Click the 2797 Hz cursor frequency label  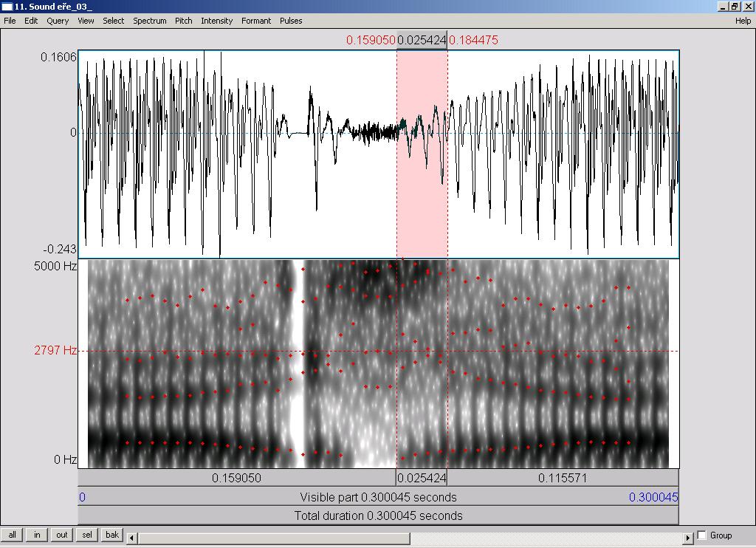pyautogui.click(x=55, y=350)
